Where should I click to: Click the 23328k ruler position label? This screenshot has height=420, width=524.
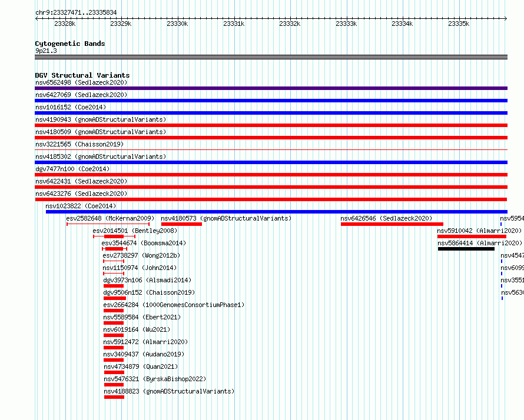point(65,24)
